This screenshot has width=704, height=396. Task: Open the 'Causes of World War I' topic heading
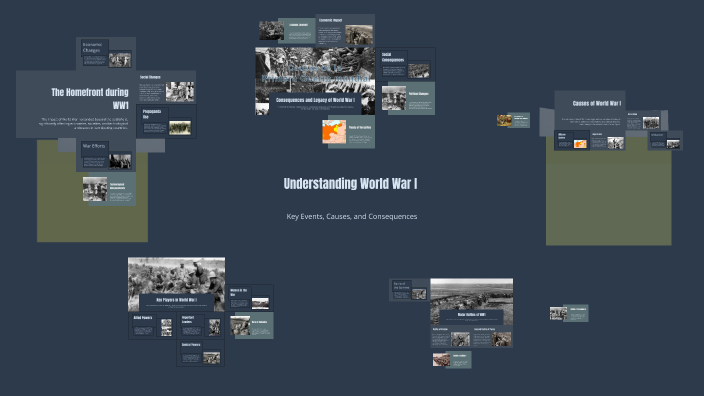coord(597,103)
